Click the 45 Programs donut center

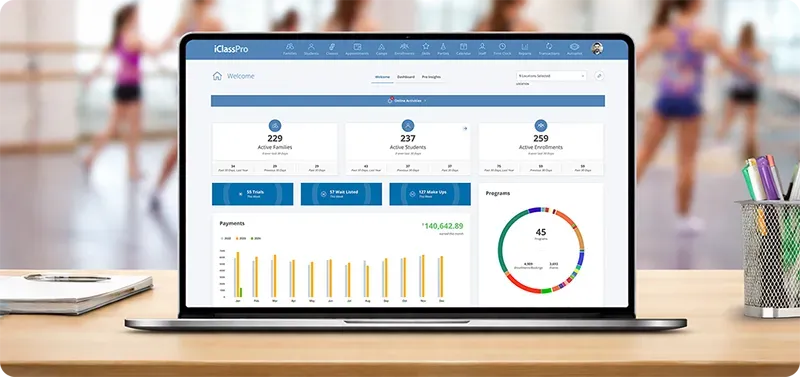click(541, 234)
